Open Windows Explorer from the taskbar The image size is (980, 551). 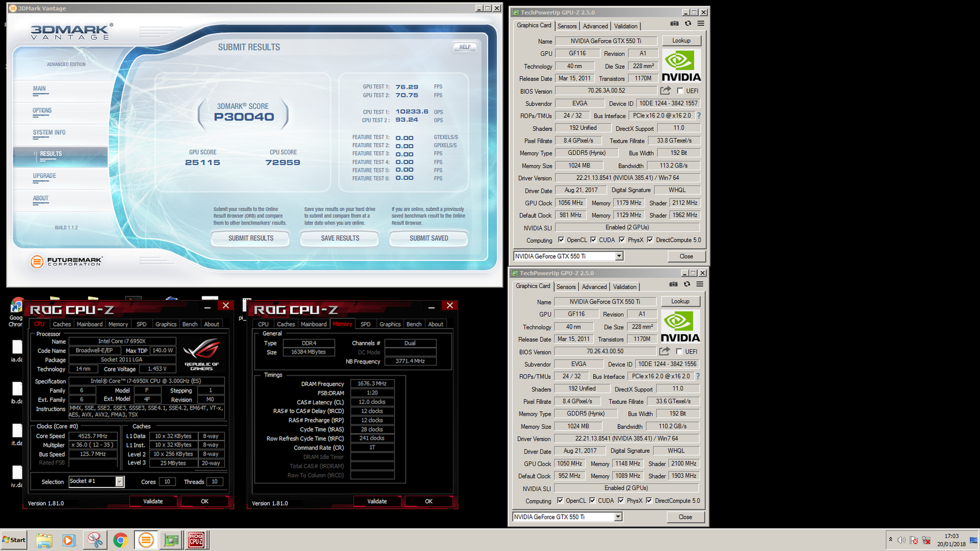pos(44,540)
